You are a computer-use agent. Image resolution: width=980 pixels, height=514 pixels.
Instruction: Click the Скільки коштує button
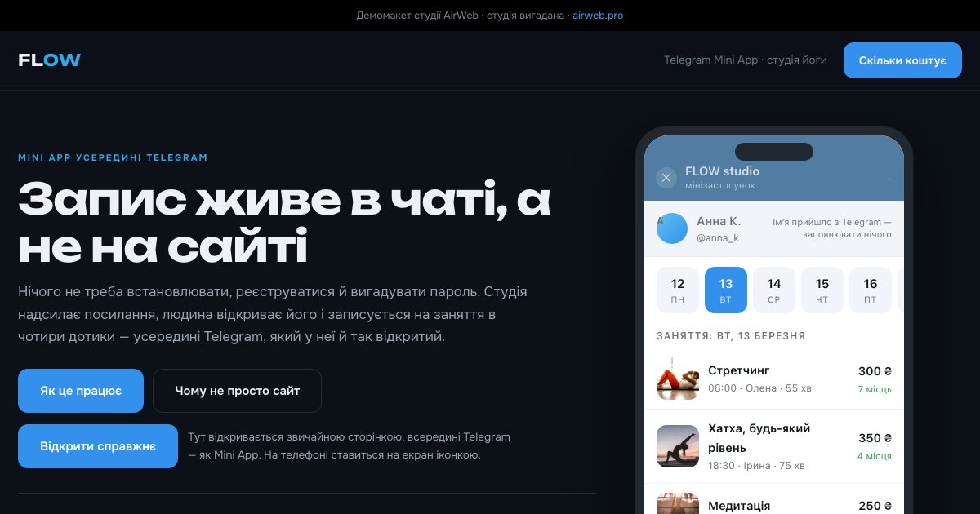(x=902, y=60)
